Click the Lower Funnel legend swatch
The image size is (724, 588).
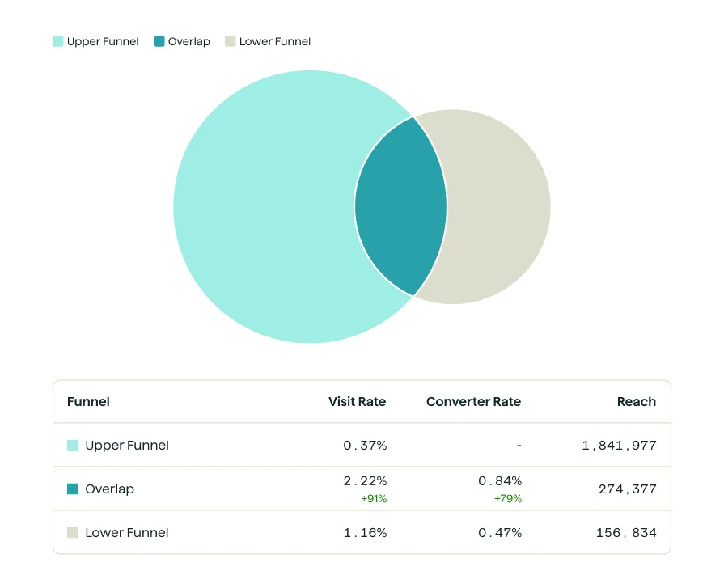coord(230,40)
